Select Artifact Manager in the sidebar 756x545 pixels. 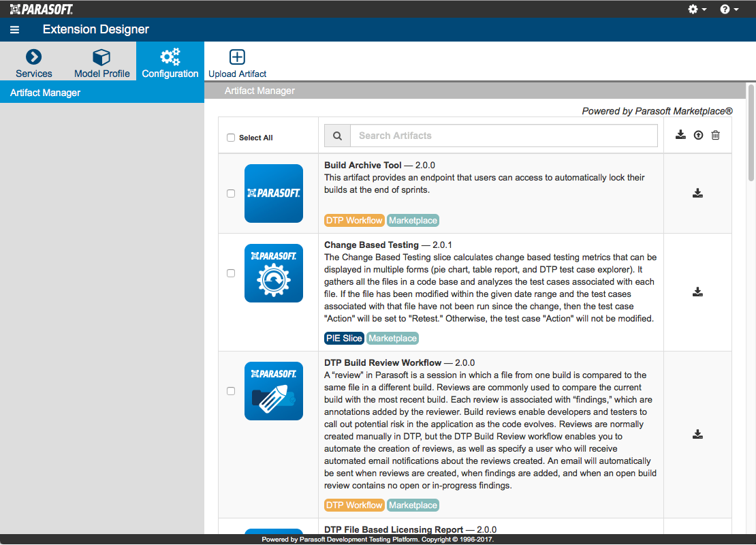pyautogui.click(x=102, y=93)
